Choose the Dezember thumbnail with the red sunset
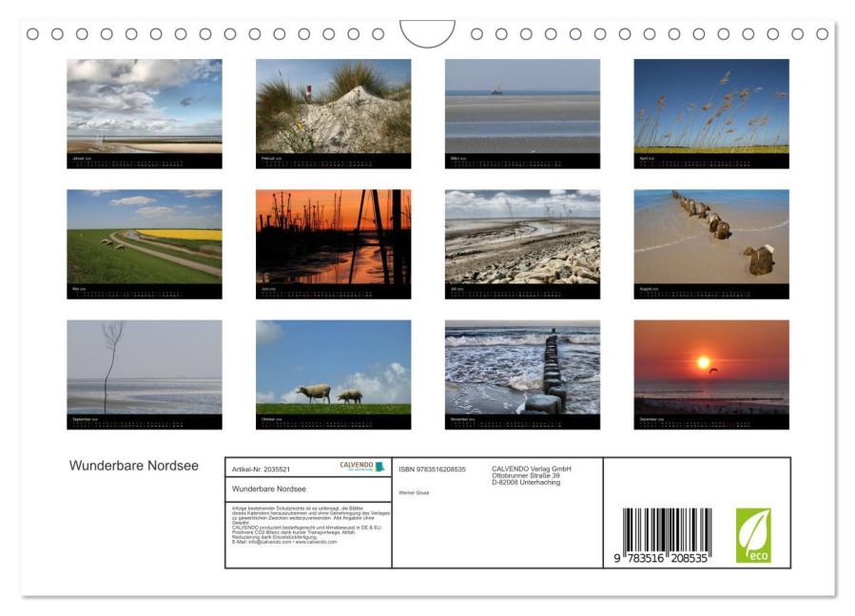855x616 pixels. [x=711, y=375]
